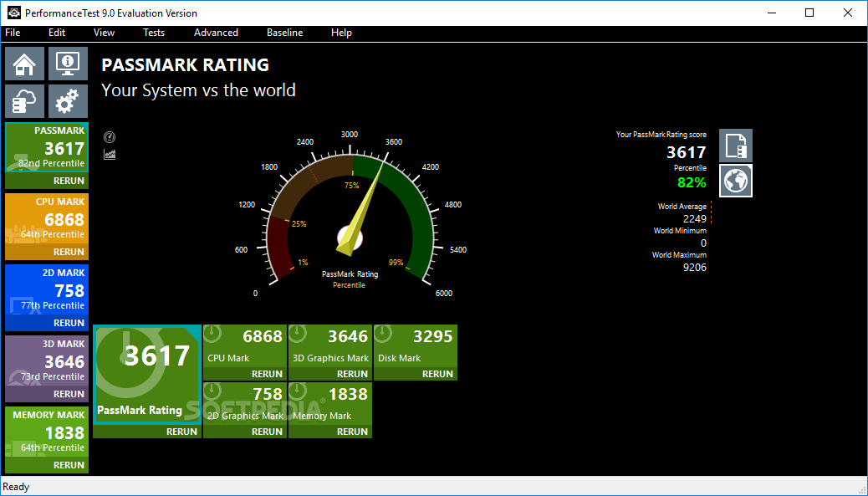Select the MEMORY MARK 1838 sidebar card
Viewport: 868px width, 496px height.
(x=47, y=432)
